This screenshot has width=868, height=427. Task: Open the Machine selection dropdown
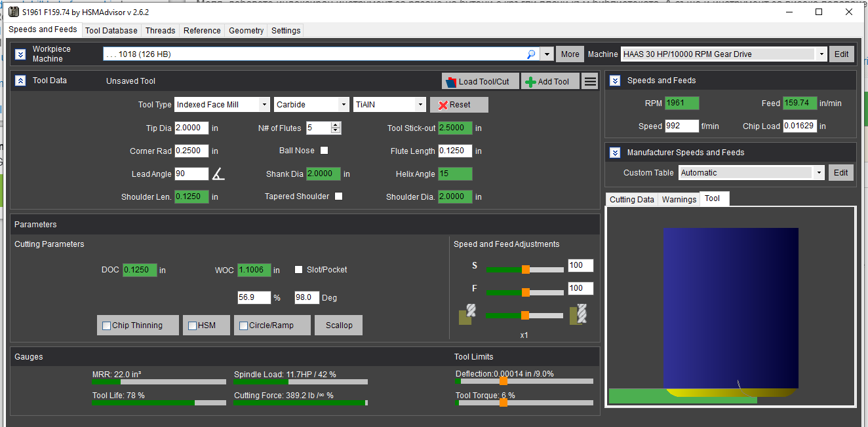point(821,54)
